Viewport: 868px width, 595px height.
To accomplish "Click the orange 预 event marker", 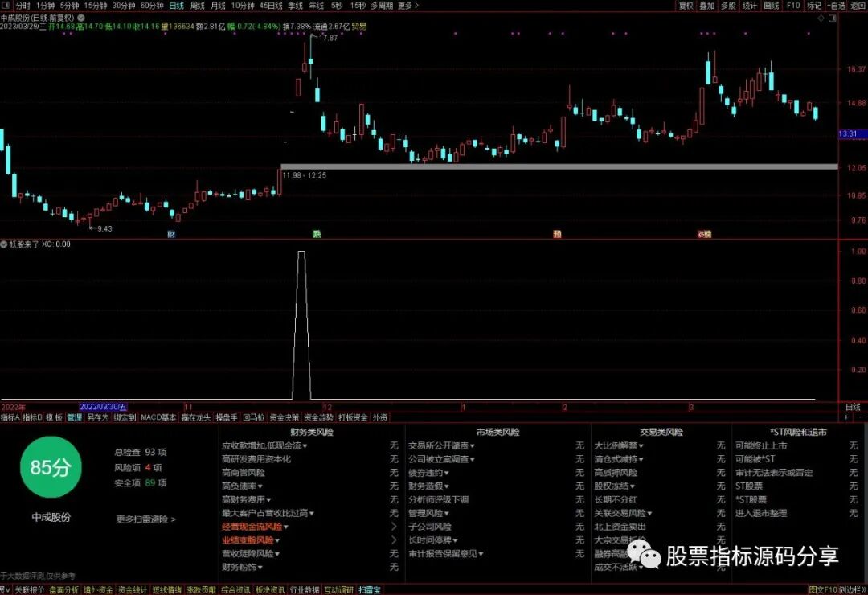I will point(557,234).
